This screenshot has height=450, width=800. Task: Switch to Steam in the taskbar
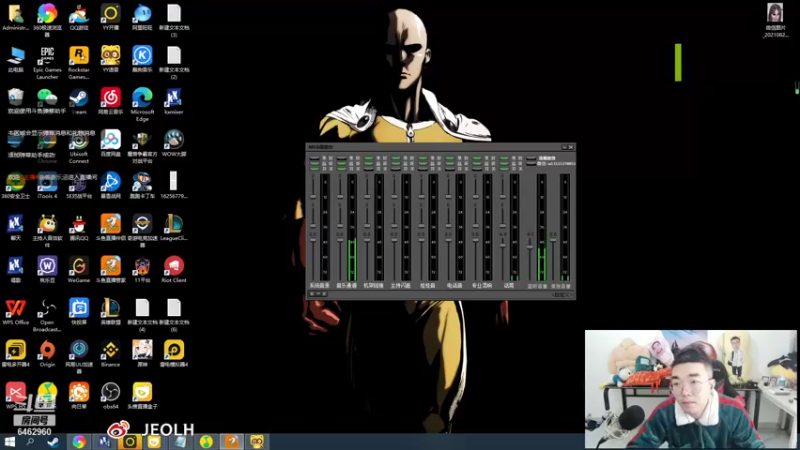pos(53,442)
